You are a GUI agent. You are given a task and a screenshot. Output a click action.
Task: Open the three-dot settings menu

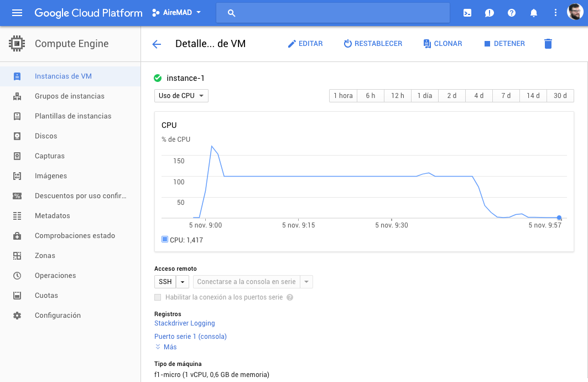[556, 13]
